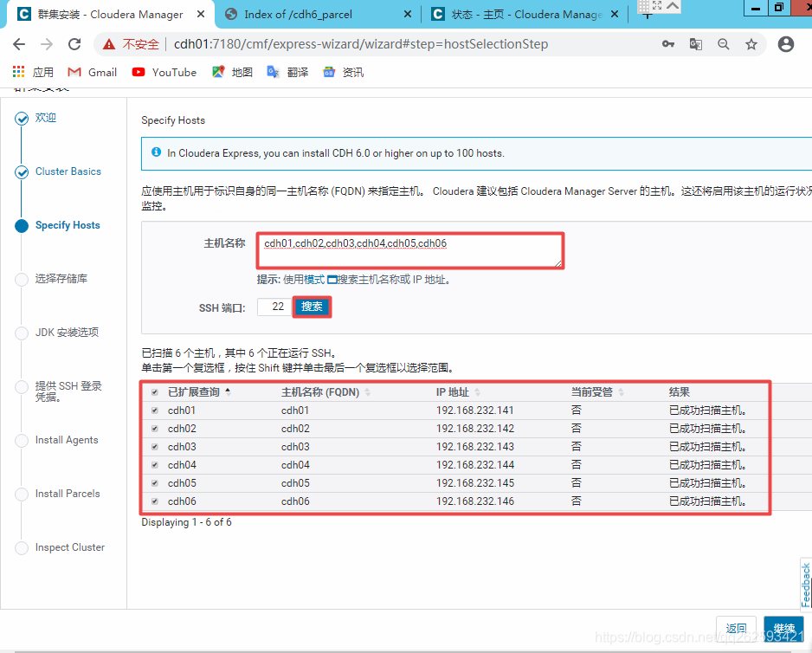Go to Install Parcels wizard step
The width and height of the screenshot is (812, 653).
pyautogui.click(x=68, y=494)
